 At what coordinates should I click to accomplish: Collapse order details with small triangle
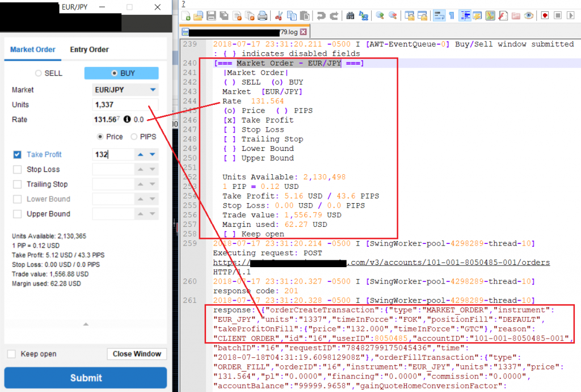point(86,324)
